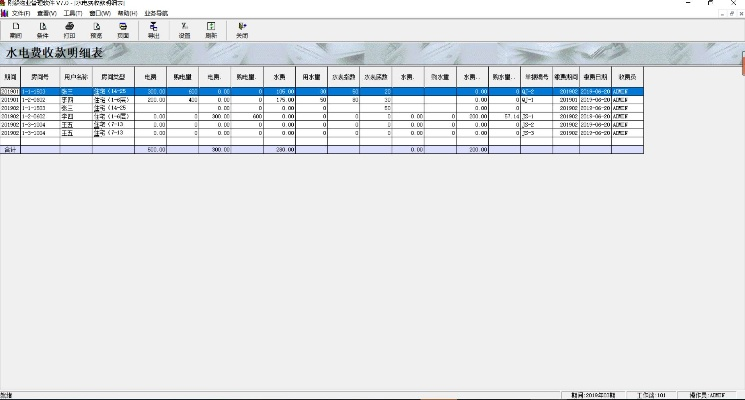Open 预览 (Preview) from the toolbar
This screenshot has width=745, height=400.
click(x=96, y=29)
